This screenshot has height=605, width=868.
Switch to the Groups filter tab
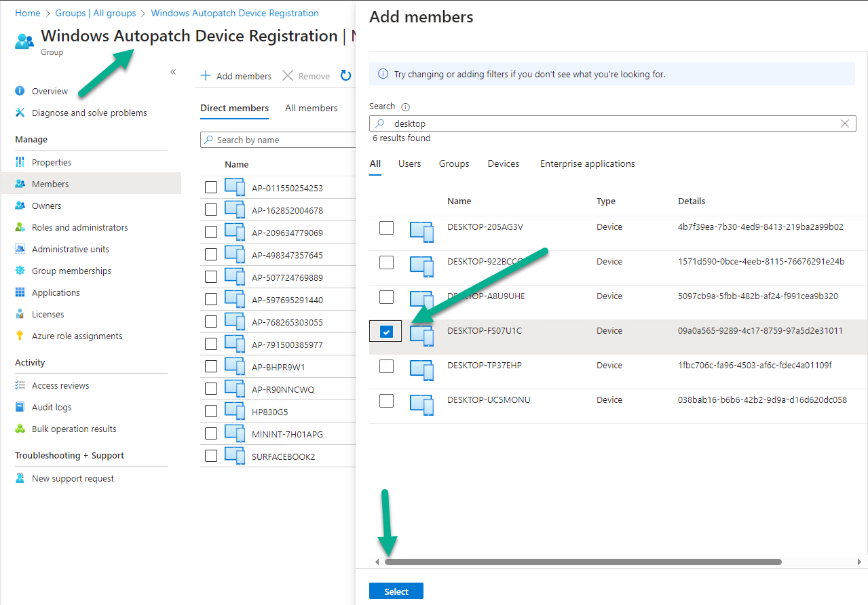click(x=454, y=163)
